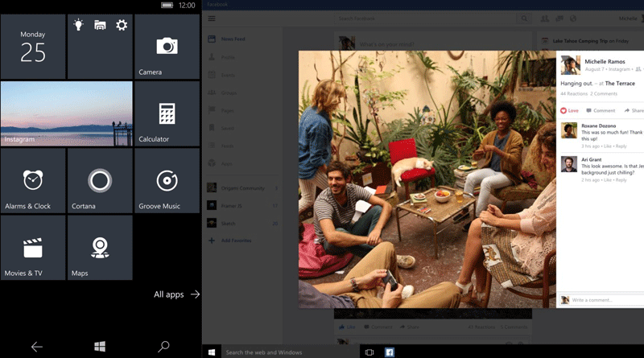Launch the Cortana tile

click(100, 181)
